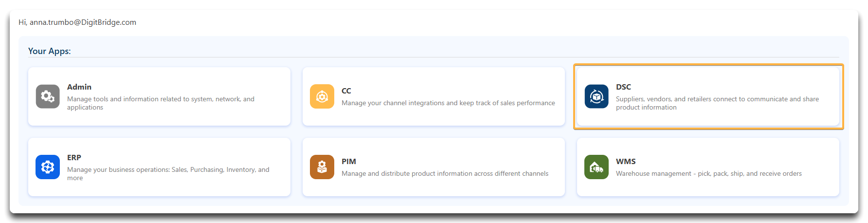
Task: Click the anna.trumbo@DigitBridge.com greeting text
Action: pyautogui.click(x=77, y=22)
